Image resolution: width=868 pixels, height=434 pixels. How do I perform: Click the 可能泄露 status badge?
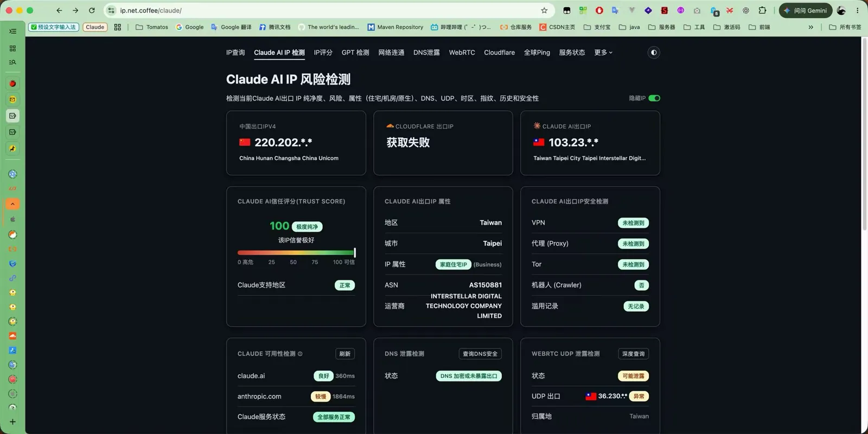(634, 376)
